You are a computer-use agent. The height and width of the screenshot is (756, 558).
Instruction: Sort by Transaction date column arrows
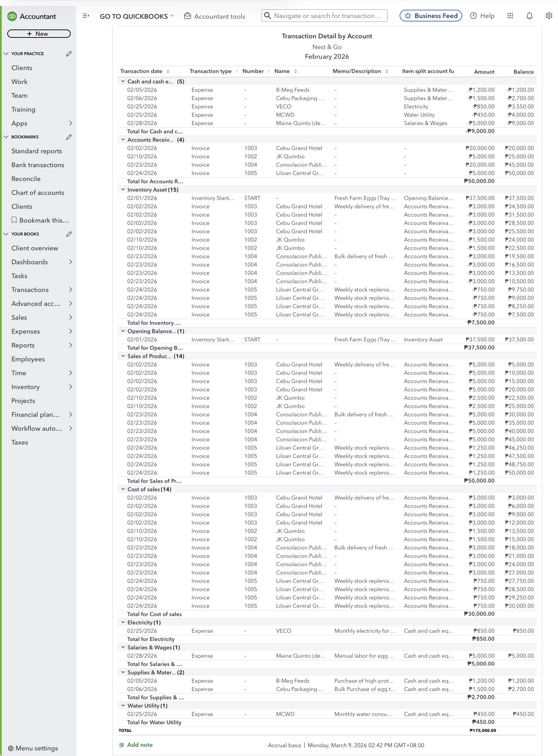(168, 71)
